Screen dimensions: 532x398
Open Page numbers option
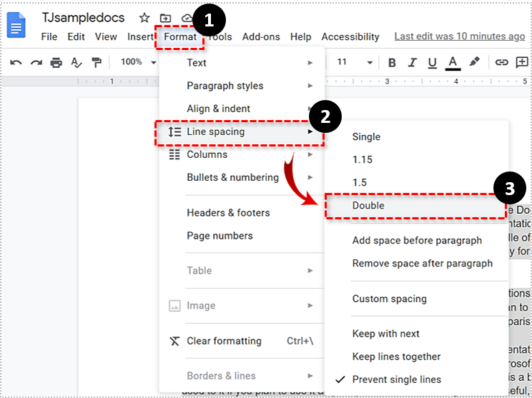[242, 236]
